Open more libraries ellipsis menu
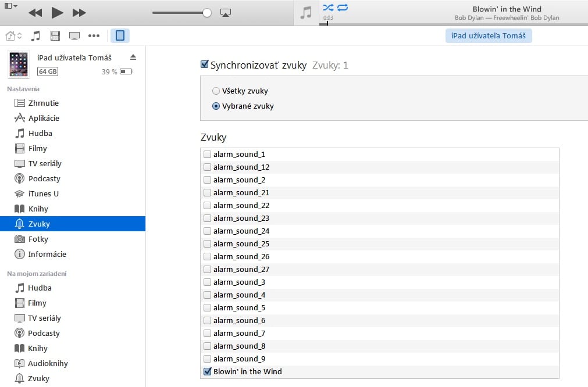This screenshot has width=588, height=387. click(x=94, y=36)
